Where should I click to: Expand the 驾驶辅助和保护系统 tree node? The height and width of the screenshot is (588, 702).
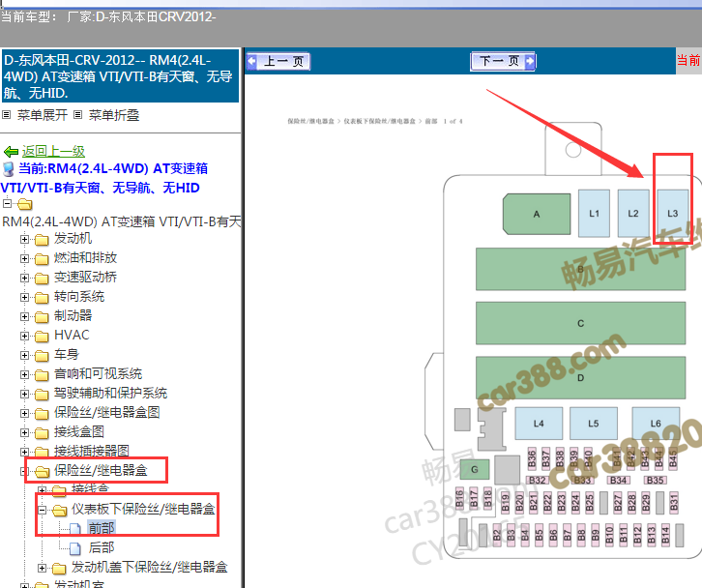24,394
